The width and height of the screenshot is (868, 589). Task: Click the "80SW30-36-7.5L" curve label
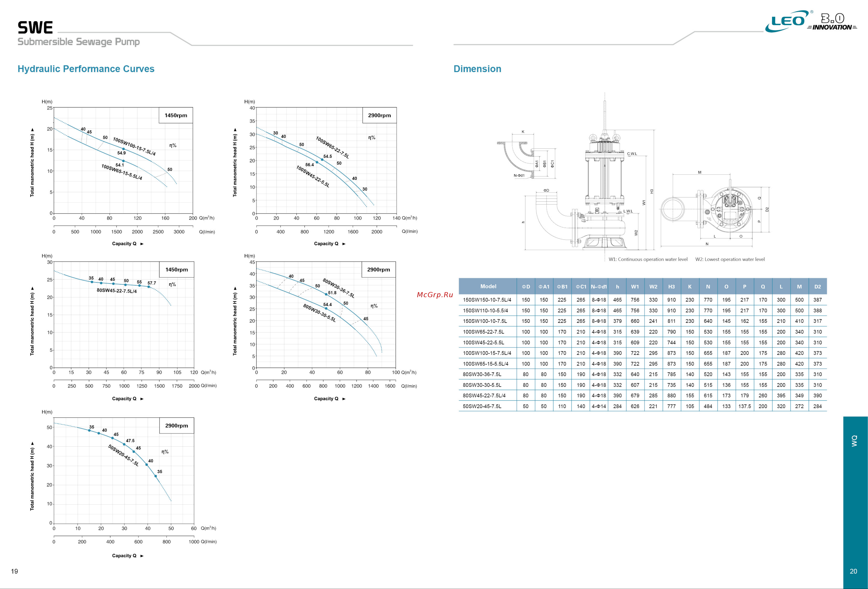coord(338,288)
